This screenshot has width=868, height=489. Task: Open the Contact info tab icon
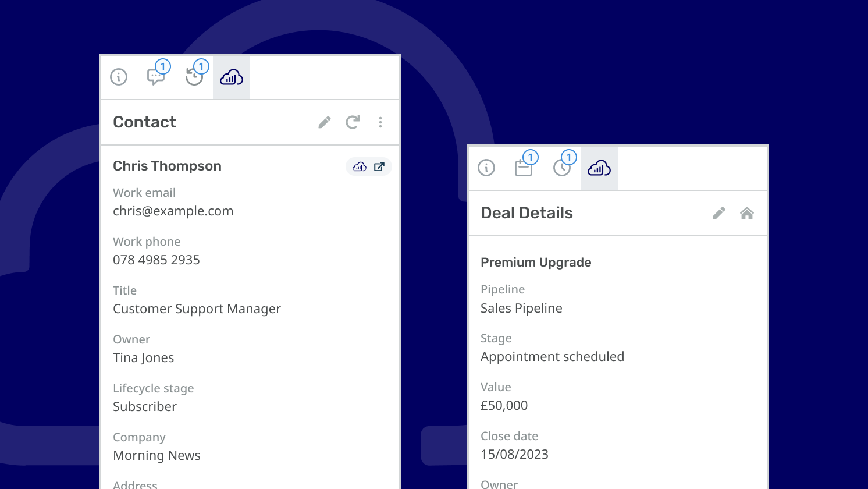118,77
